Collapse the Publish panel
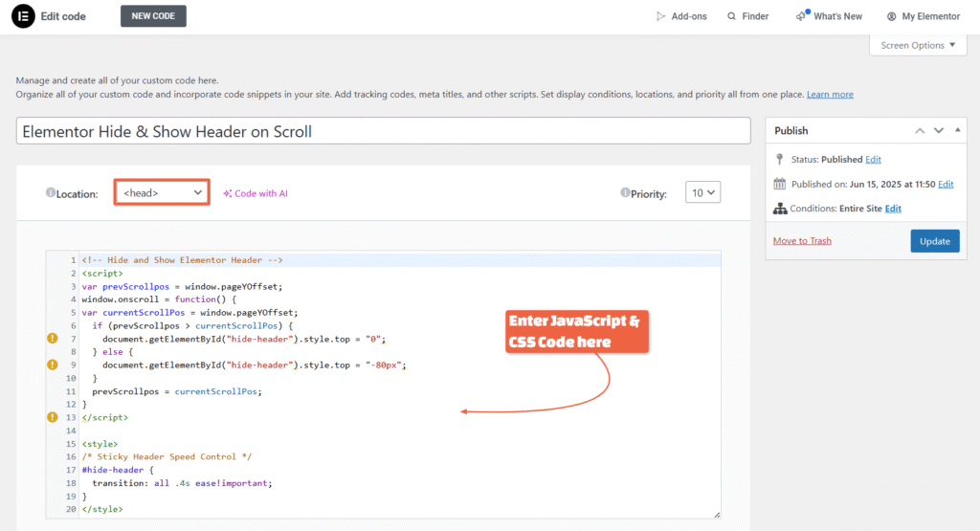The image size is (980, 531). click(957, 130)
